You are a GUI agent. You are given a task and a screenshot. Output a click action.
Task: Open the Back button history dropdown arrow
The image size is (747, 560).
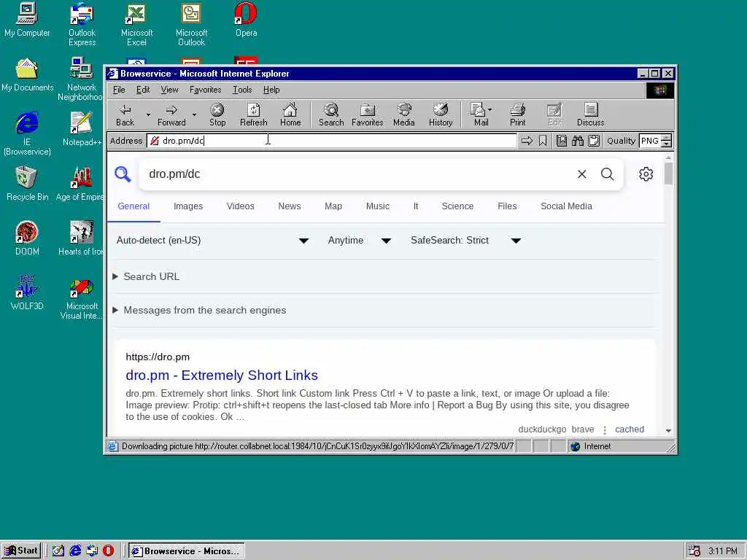point(148,114)
